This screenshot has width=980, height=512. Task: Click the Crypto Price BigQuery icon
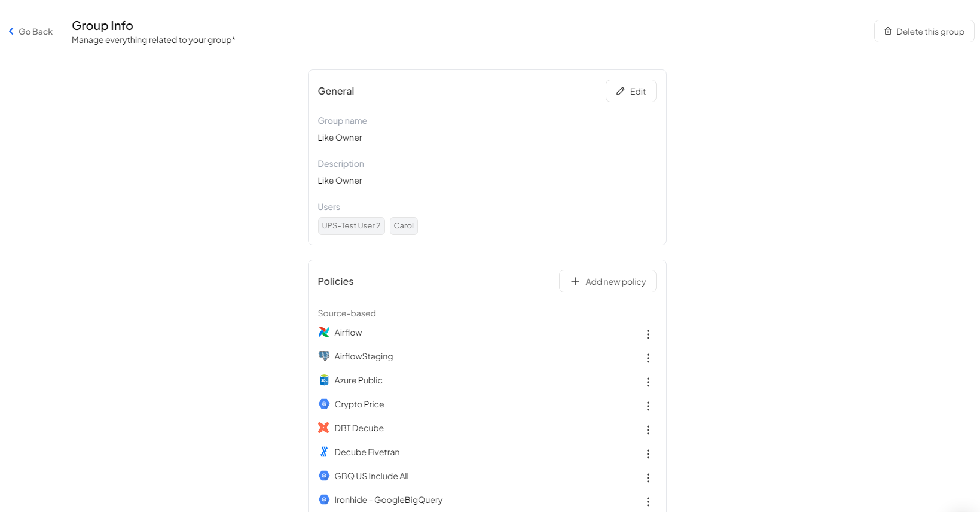pyautogui.click(x=323, y=404)
